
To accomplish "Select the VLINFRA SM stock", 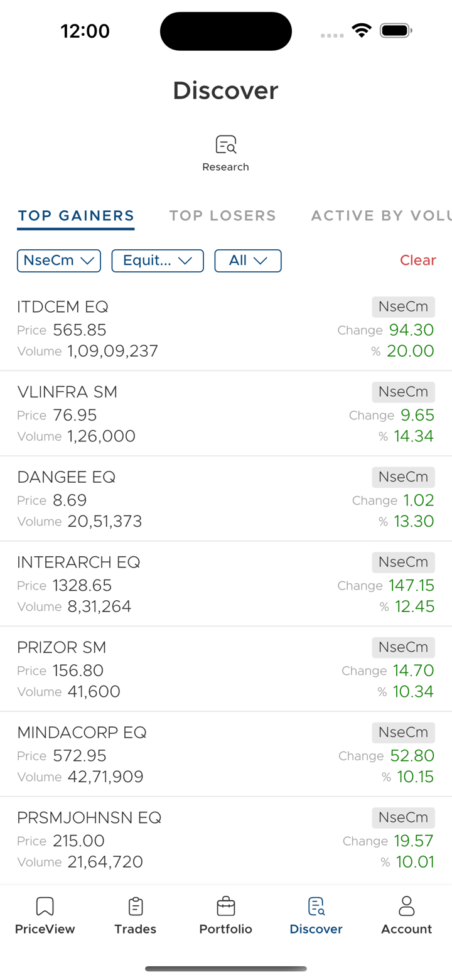I will point(188,414).
